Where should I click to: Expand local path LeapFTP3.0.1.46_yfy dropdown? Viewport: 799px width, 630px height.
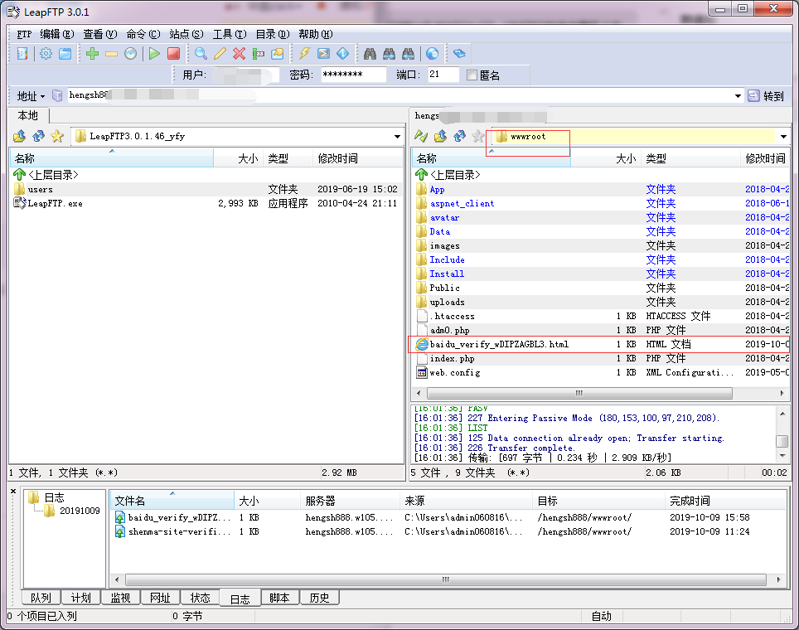click(397, 137)
